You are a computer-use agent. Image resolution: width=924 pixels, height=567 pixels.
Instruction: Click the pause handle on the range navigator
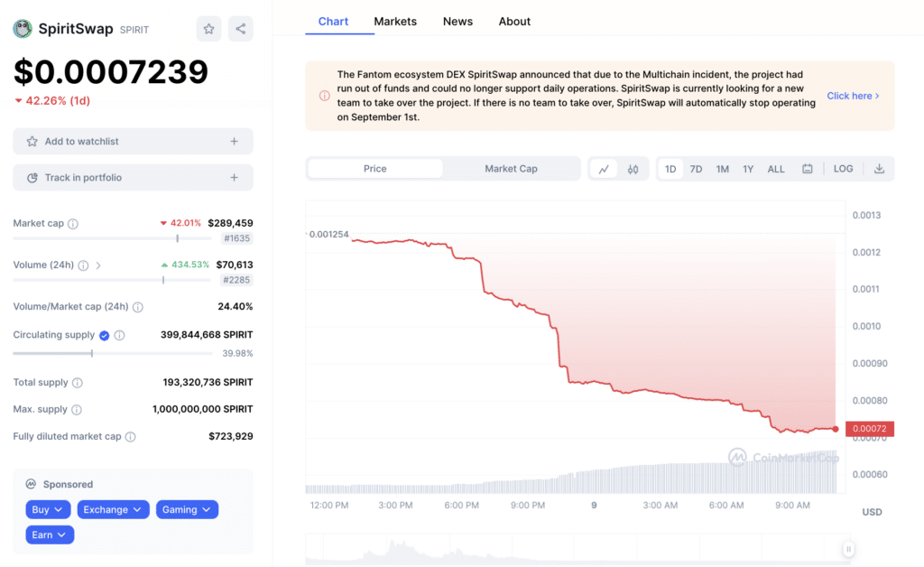848,549
